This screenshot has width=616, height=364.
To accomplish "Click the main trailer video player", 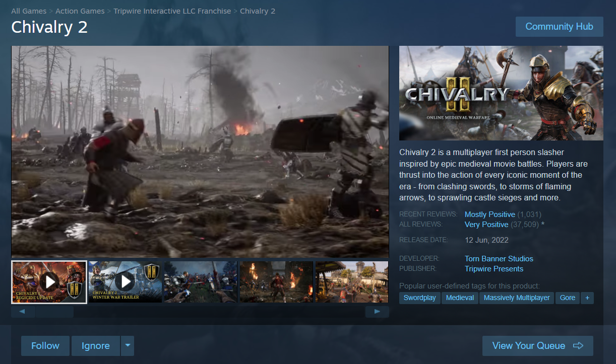I will [200, 152].
